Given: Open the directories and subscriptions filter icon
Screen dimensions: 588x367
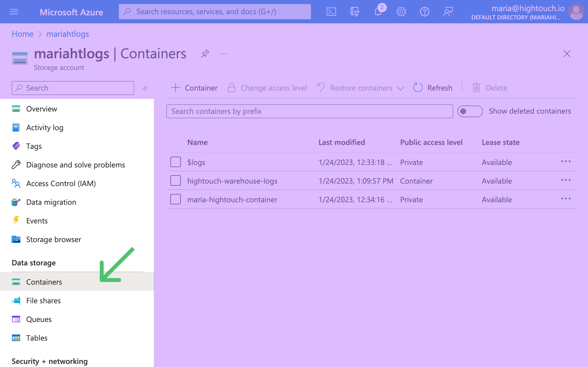Looking at the screenshot, I should 354,12.
